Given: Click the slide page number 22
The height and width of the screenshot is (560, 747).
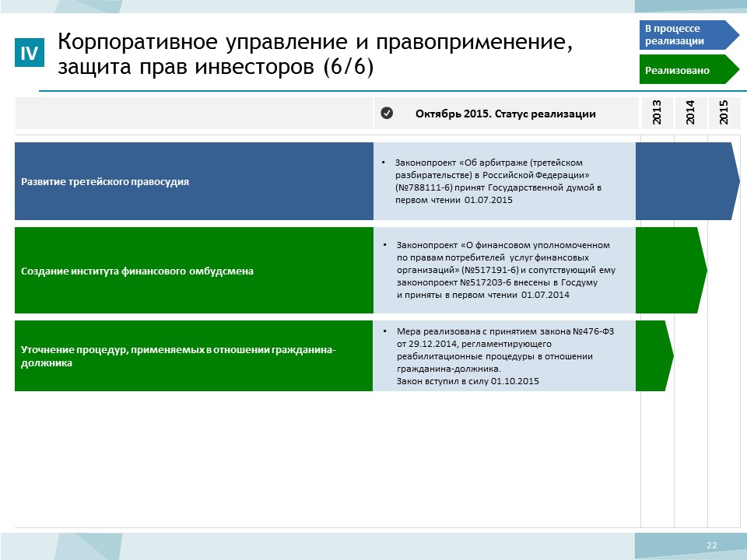Looking at the screenshot, I should [712, 545].
